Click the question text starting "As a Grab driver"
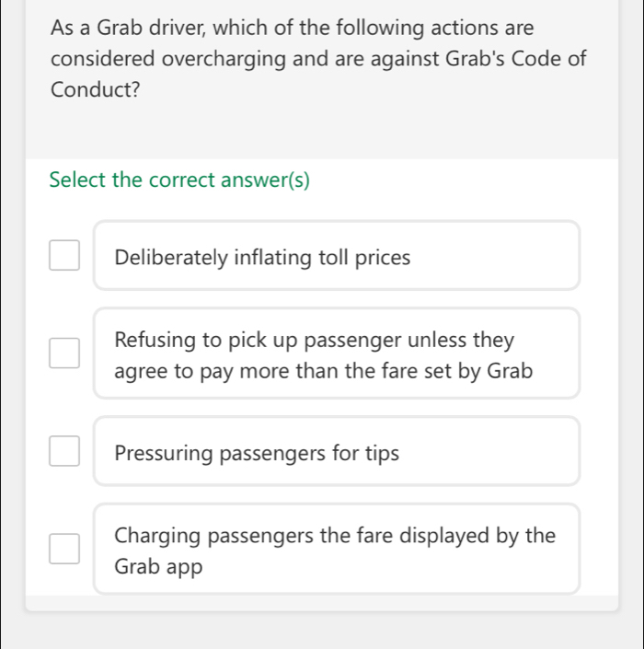The image size is (644, 649). (293, 28)
